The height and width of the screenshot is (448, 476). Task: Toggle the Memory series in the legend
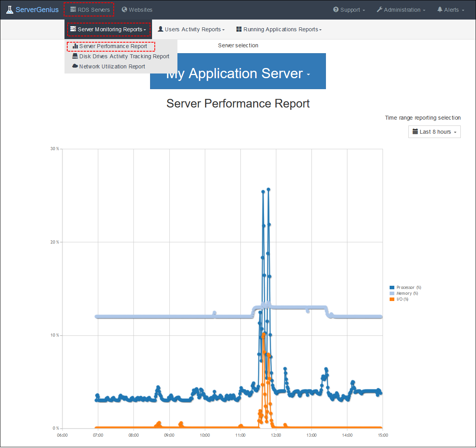(x=405, y=293)
